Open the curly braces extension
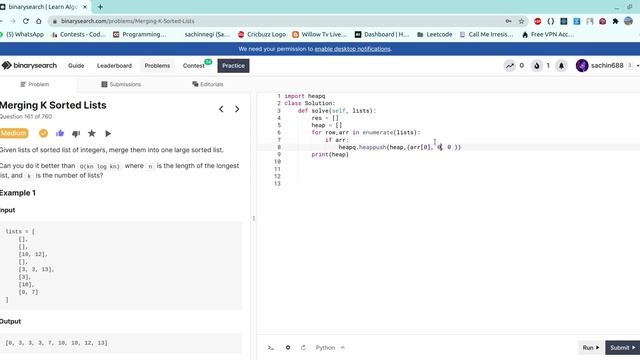This screenshot has width=640, height=360. (551, 21)
